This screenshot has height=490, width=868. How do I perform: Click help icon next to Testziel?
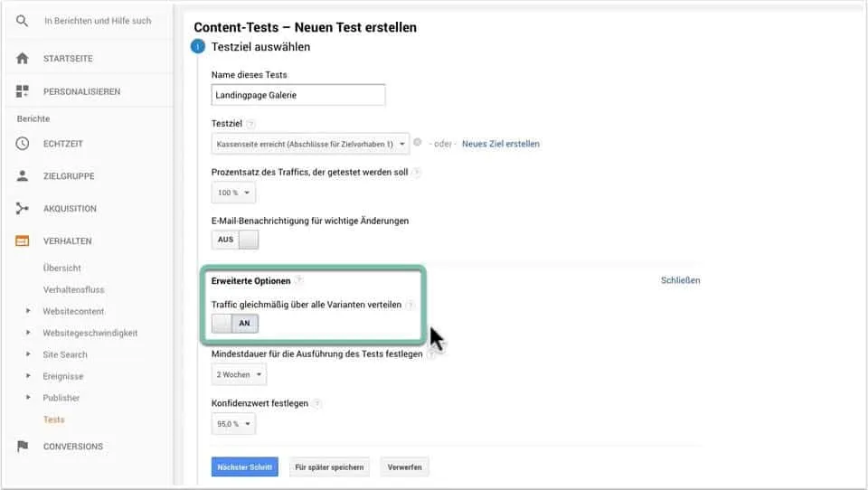pyautogui.click(x=250, y=124)
